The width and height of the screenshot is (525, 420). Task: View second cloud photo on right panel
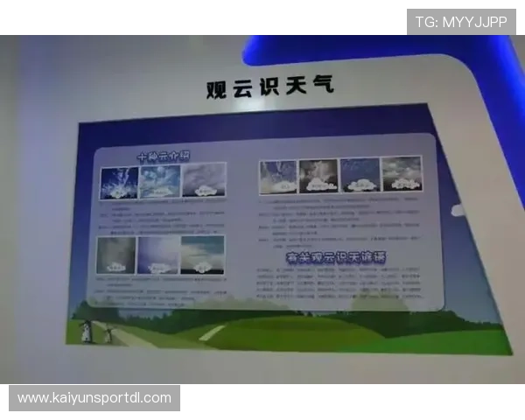318,176
